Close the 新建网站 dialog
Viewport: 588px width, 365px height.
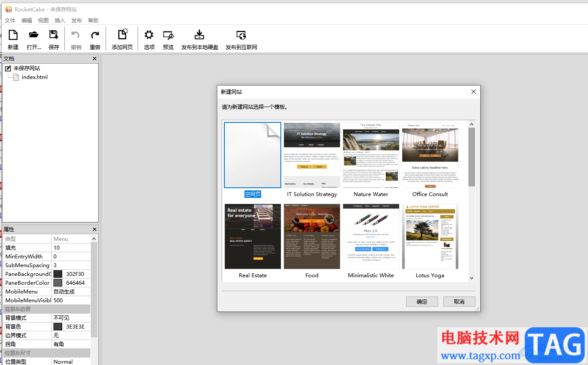pyautogui.click(x=473, y=92)
